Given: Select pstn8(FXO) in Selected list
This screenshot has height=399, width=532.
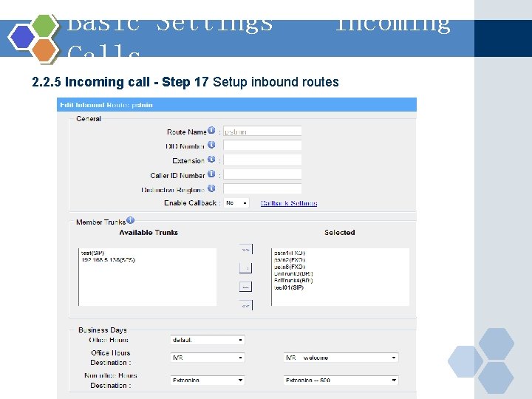Looking at the screenshot, I should click(290, 267).
